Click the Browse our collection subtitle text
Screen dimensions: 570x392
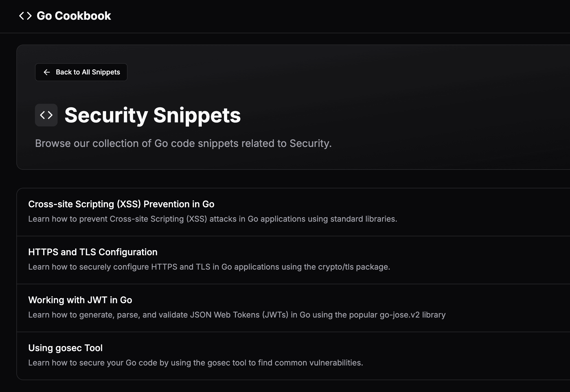point(183,143)
